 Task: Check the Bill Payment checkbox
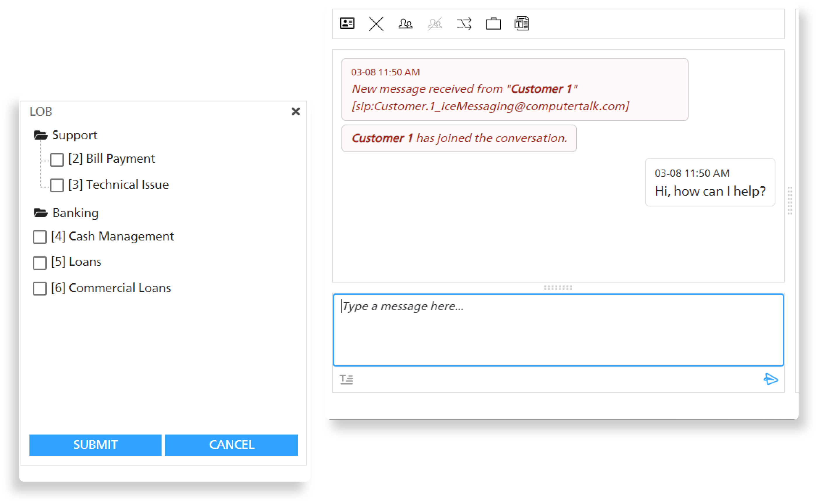tap(57, 160)
